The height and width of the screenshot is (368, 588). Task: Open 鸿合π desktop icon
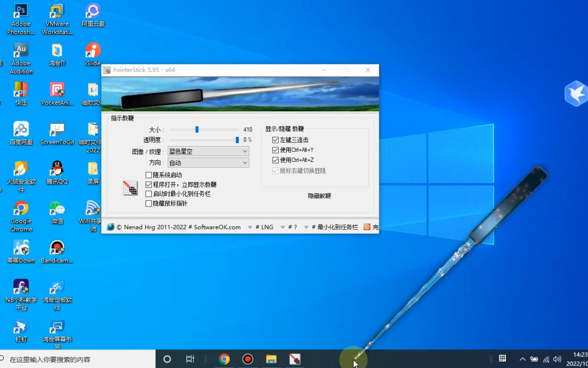coord(57,55)
